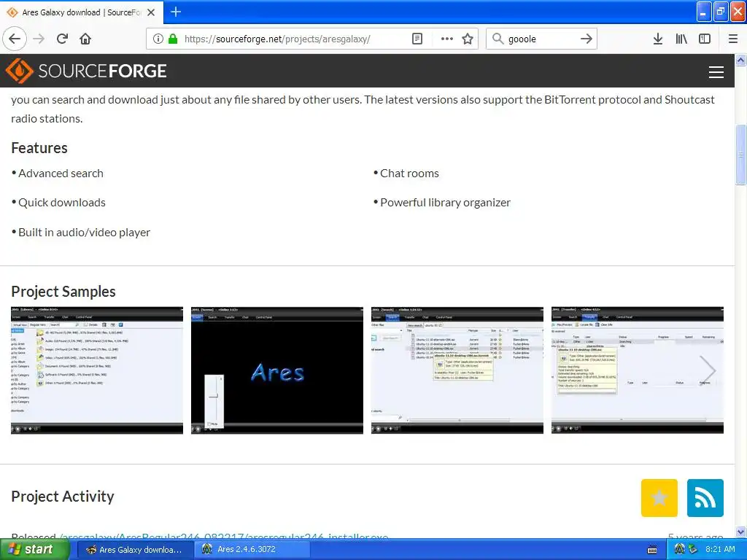Image resolution: width=747 pixels, height=560 pixels.
Task: Click the search box containing gooole
Action: tap(541, 39)
